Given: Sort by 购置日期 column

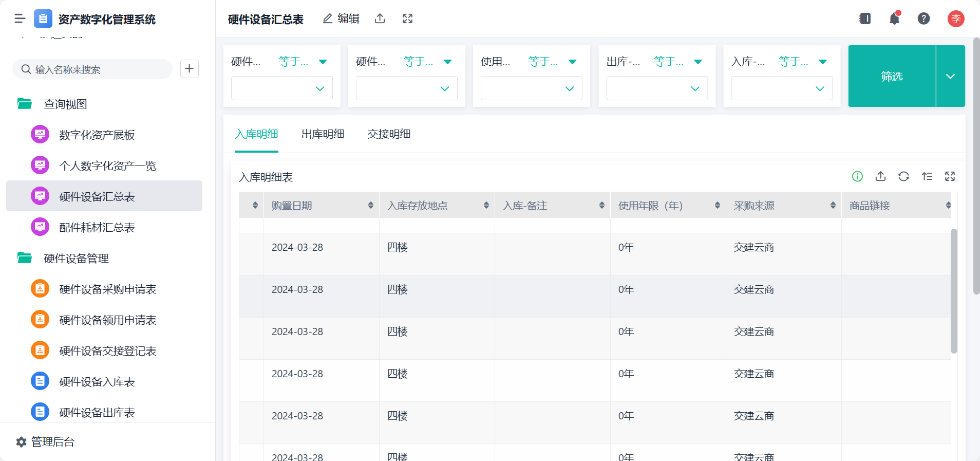Looking at the screenshot, I should click(370, 206).
